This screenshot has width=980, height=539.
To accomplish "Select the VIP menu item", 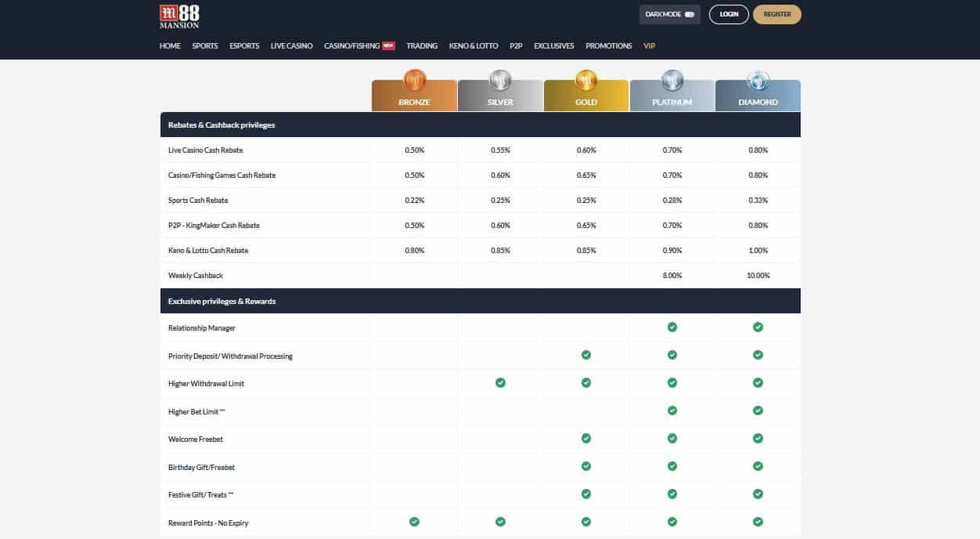I will click(649, 46).
